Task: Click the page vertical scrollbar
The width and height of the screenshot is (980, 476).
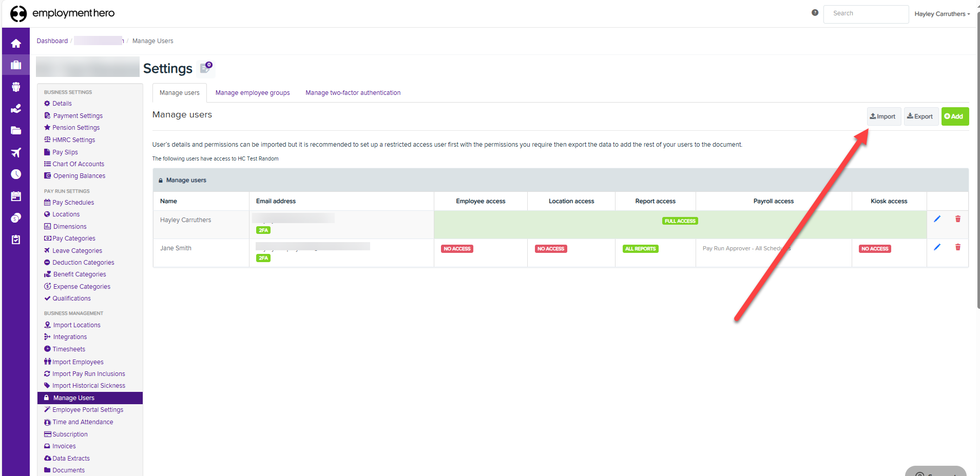Action: [978, 159]
